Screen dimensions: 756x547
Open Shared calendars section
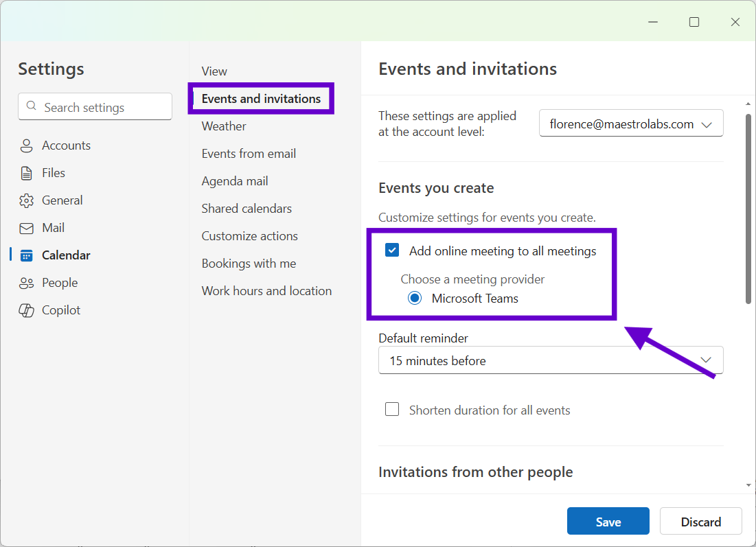pos(247,209)
